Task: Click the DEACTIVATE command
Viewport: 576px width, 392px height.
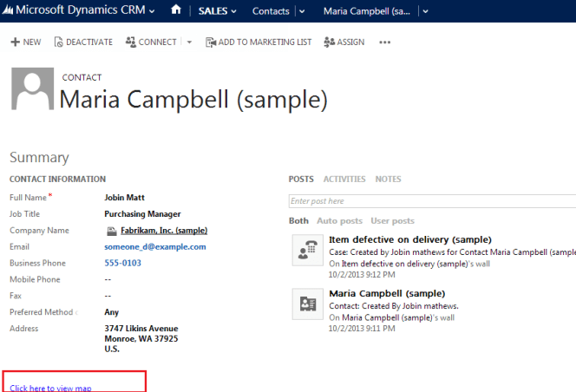Action: point(83,42)
